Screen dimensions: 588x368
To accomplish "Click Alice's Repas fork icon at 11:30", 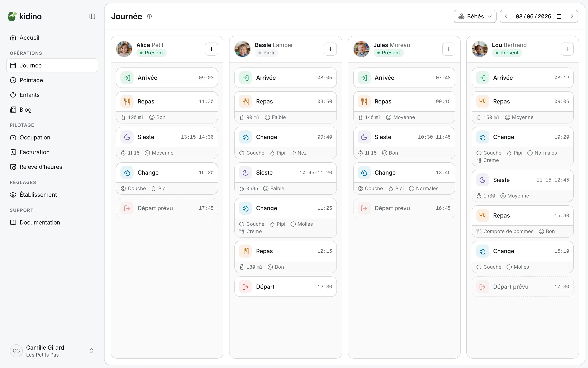I will (x=127, y=101).
